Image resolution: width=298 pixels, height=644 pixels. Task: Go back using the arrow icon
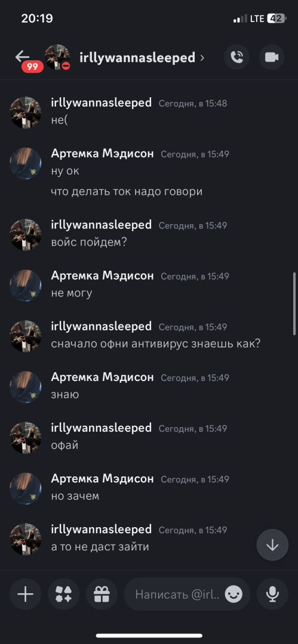click(22, 57)
